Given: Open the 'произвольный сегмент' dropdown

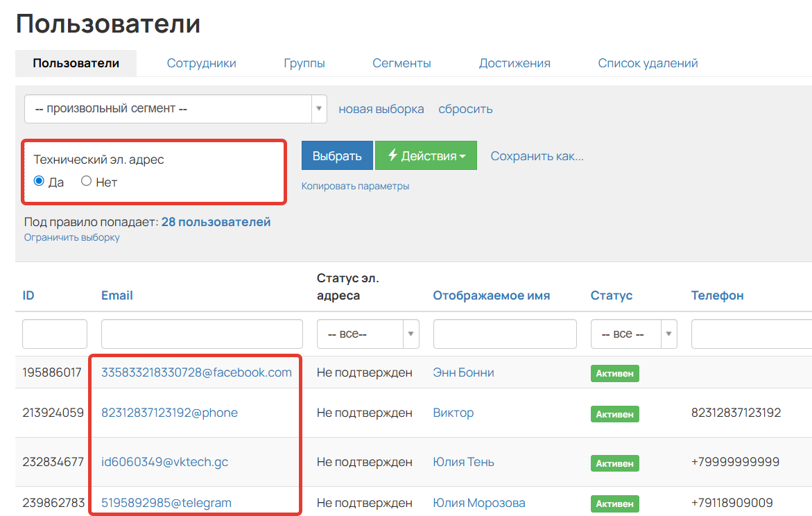Looking at the screenshot, I should pos(175,109).
